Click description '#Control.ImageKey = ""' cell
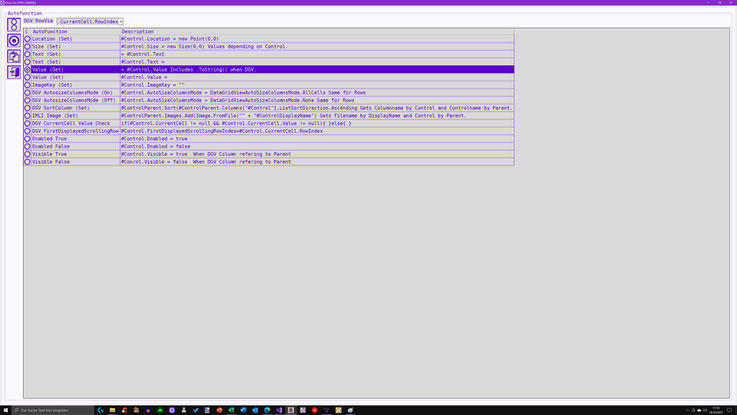Viewport: 737px width, 415px height. pyautogui.click(x=317, y=85)
